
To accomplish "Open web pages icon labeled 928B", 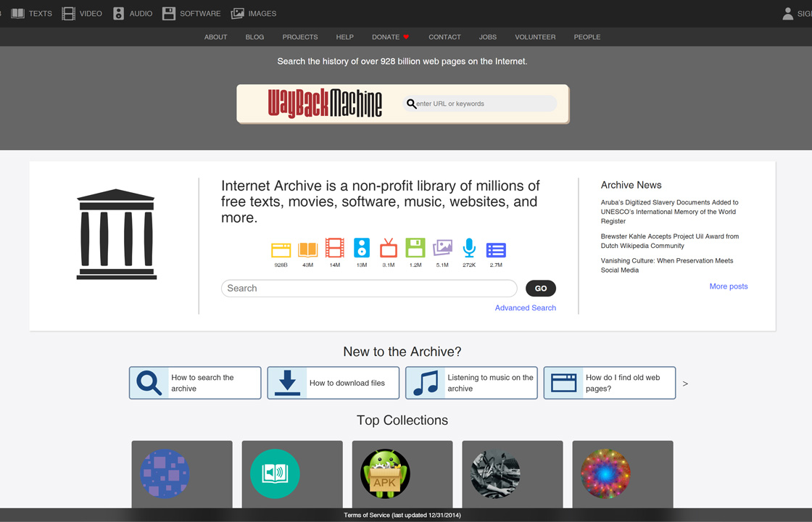I will 281,250.
